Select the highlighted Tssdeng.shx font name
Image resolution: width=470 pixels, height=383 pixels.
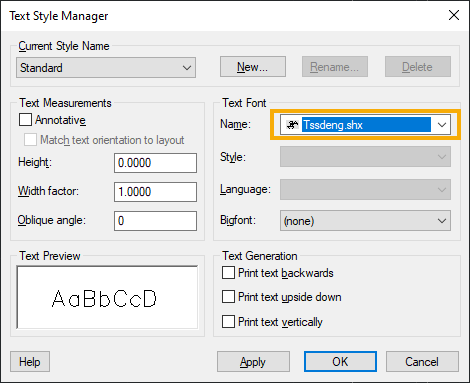333,125
